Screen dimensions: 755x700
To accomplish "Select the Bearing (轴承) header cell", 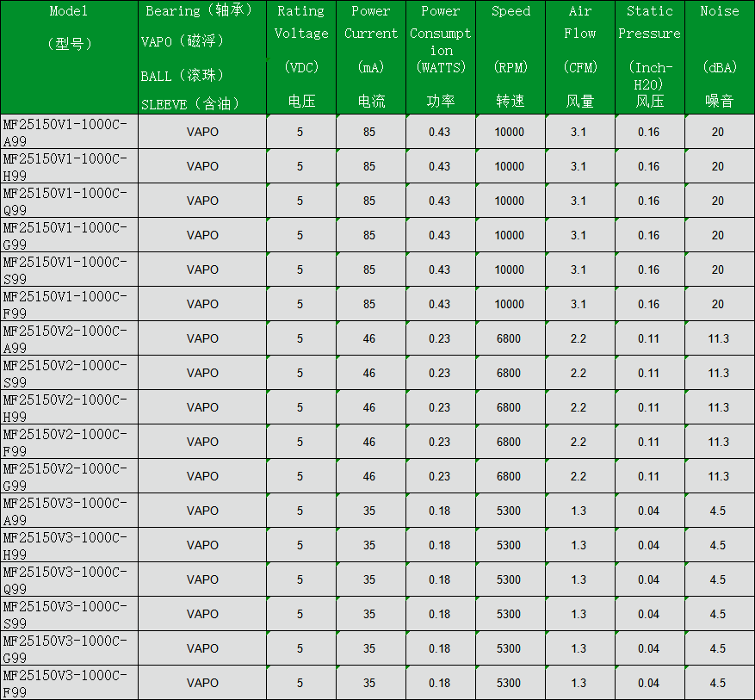I will tap(201, 57).
